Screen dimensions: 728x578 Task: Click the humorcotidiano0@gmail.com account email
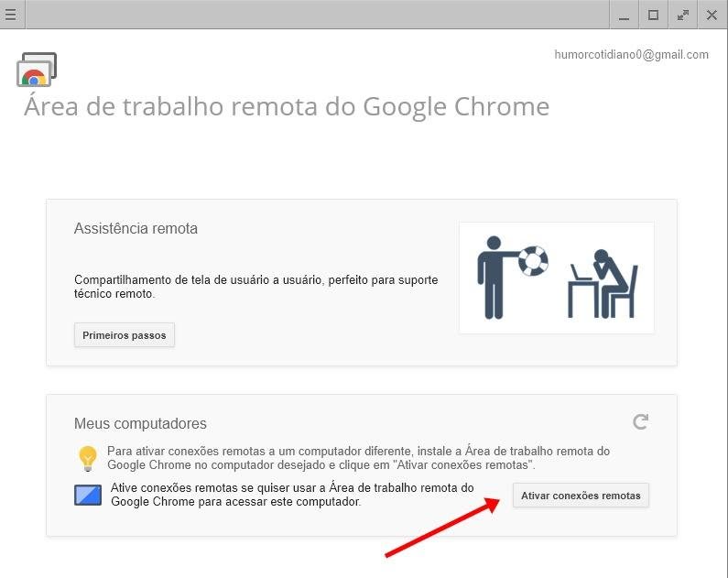click(x=631, y=55)
